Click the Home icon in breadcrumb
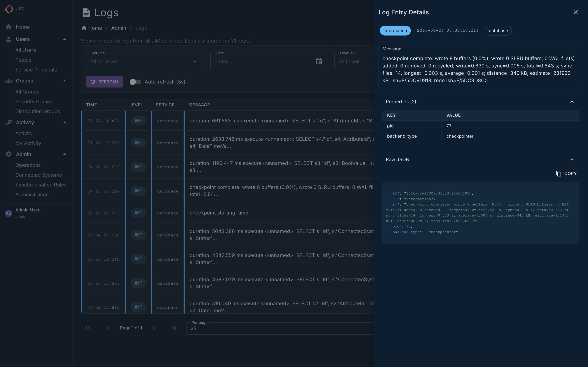Viewport: 588px width, 367px height. [x=84, y=28]
